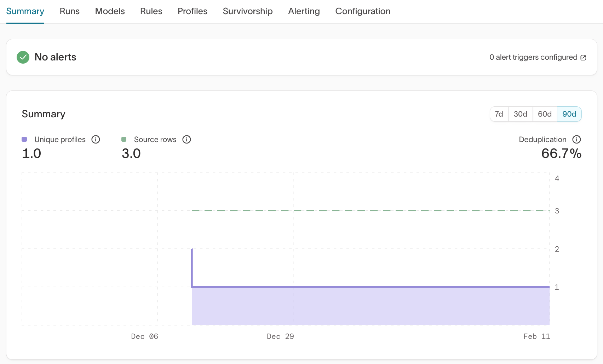The height and width of the screenshot is (364, 603).
Task: Click the external link icon after alert triggers
Action: [583, 58]
